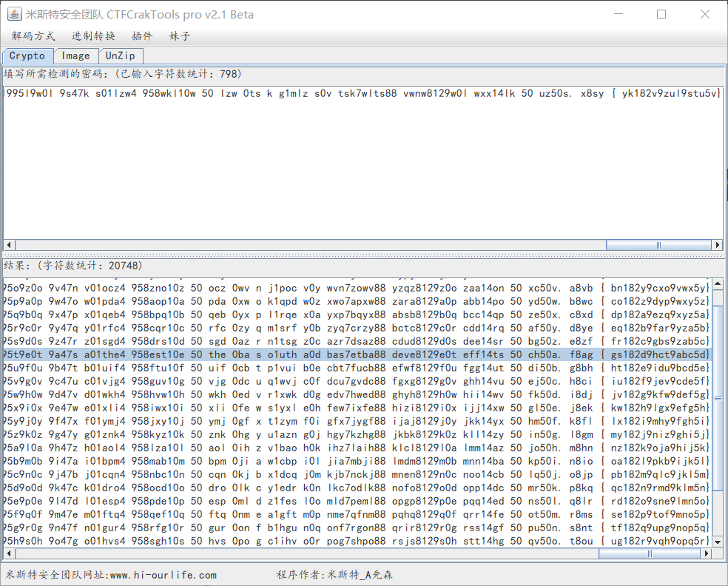728x586 pixels.
Task: Click left arrow of input horizontal scrollbar
Action: 8,245
